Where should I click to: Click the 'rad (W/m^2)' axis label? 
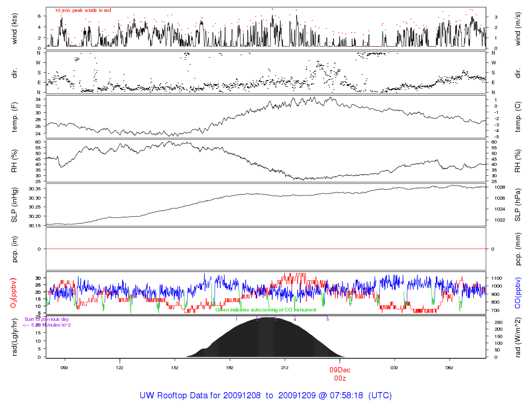coord(518,337)
